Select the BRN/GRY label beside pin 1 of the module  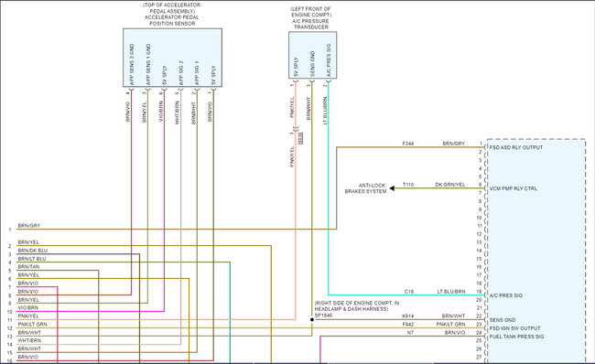click(453, 144)
